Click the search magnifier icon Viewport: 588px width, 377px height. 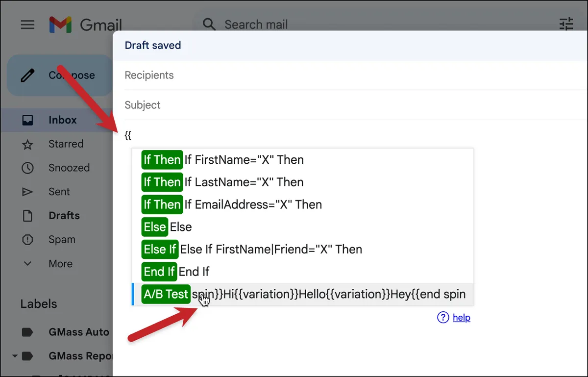(209, 25)
